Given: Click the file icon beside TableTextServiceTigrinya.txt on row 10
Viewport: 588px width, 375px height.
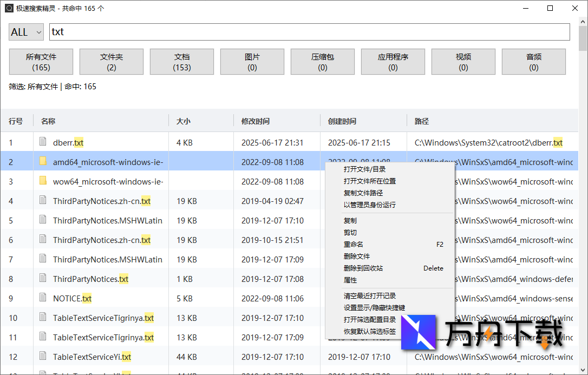Looking at the screenshot, I should coord(43,318).
